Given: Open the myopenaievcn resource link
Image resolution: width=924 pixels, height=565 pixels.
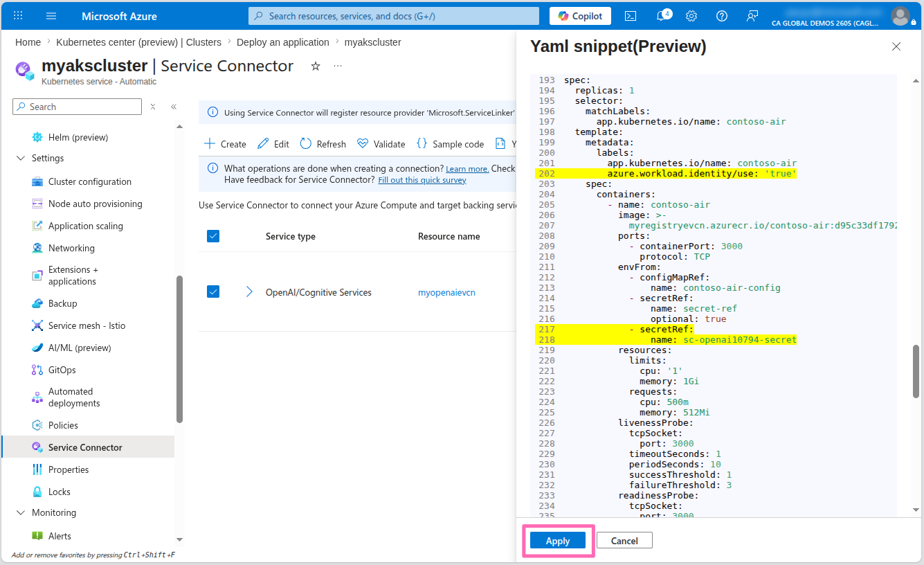Looking at the screenshot, I should [446, 292].
